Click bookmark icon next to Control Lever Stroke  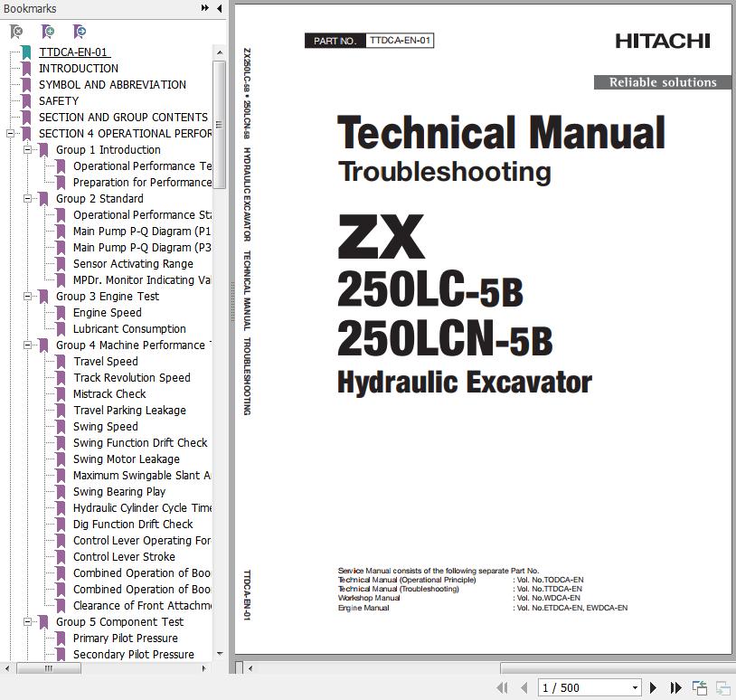click(x=61, y=557)
